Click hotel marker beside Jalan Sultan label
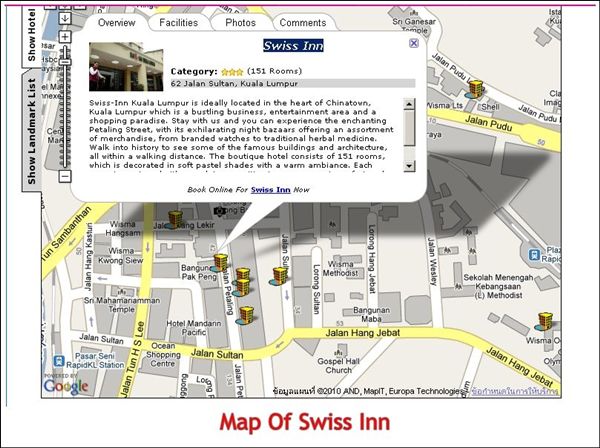The width and height of the screenshot is (600, 448). tap(280, 275)
